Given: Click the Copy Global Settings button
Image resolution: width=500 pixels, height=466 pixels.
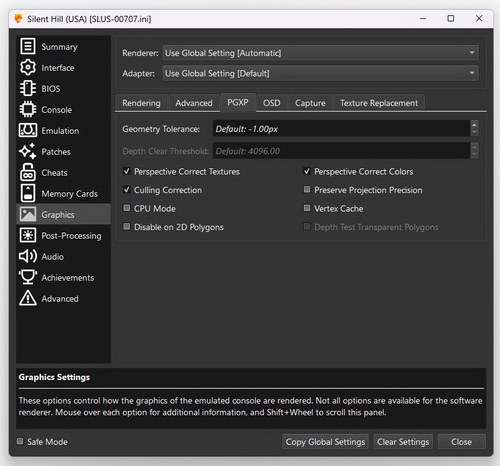Looking at the screenshot, I should (325, 442).
